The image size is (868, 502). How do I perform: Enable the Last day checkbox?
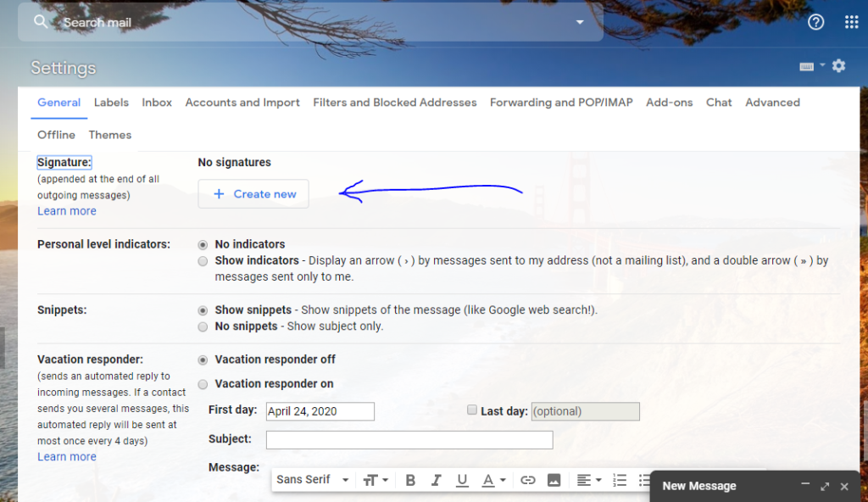(472, 410)
